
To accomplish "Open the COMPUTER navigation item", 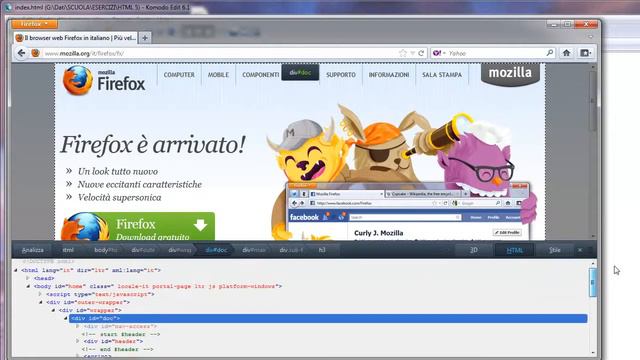I will (x=179, y=75).
